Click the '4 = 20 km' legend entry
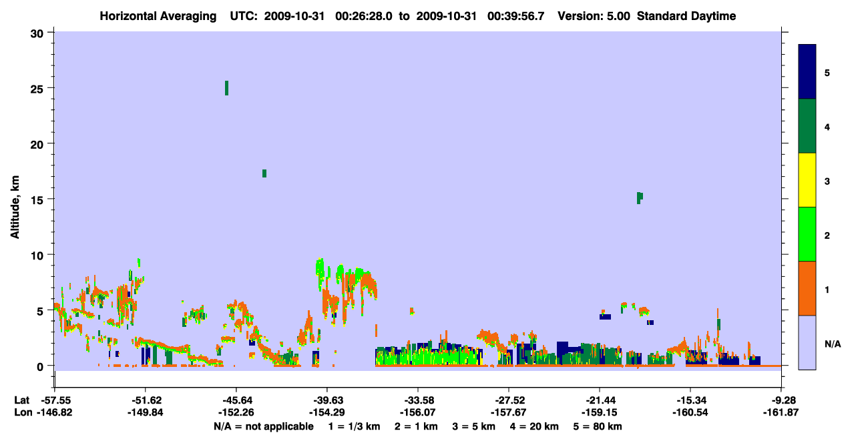Screen dimensions: 868x445 point(535,426)
